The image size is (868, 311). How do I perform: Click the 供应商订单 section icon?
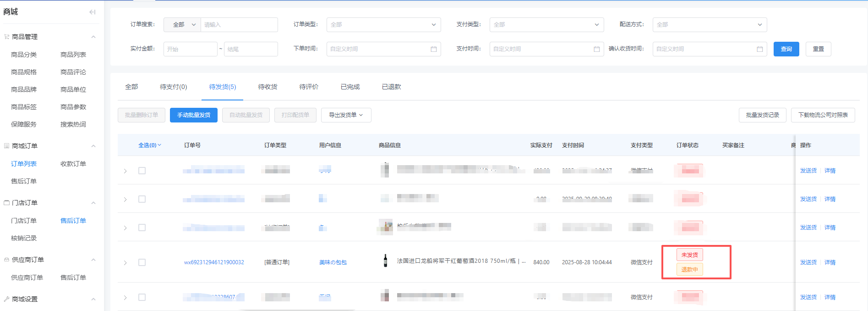[6, 260]
